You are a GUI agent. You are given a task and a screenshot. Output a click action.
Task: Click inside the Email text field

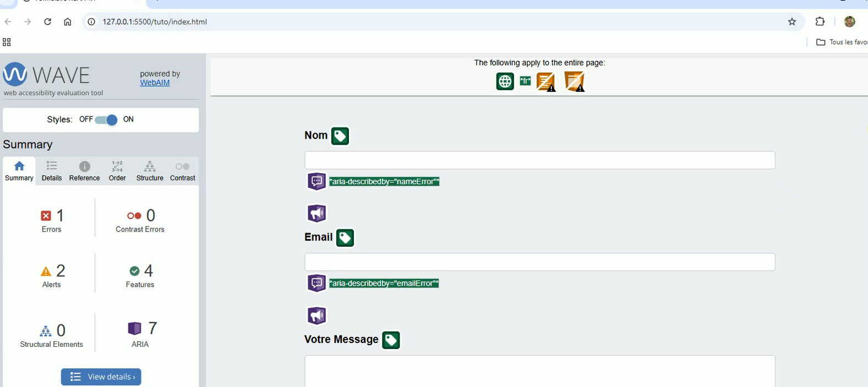tap(540, 262)
